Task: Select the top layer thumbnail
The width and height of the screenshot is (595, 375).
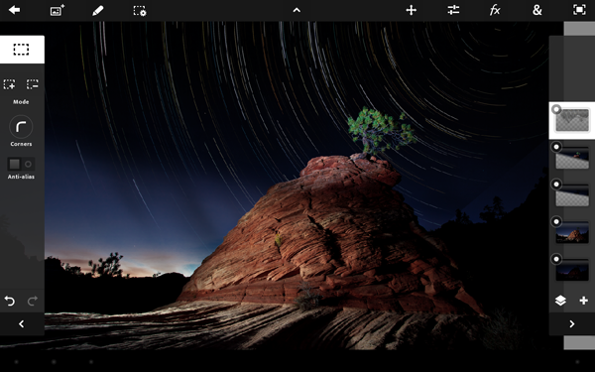Action: [572, 120]
